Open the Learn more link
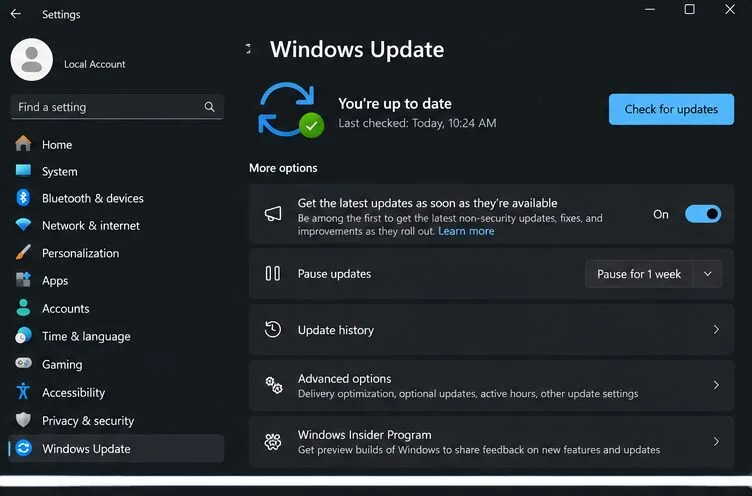This screenshot has height=496, width=752. tap(466, 231)
